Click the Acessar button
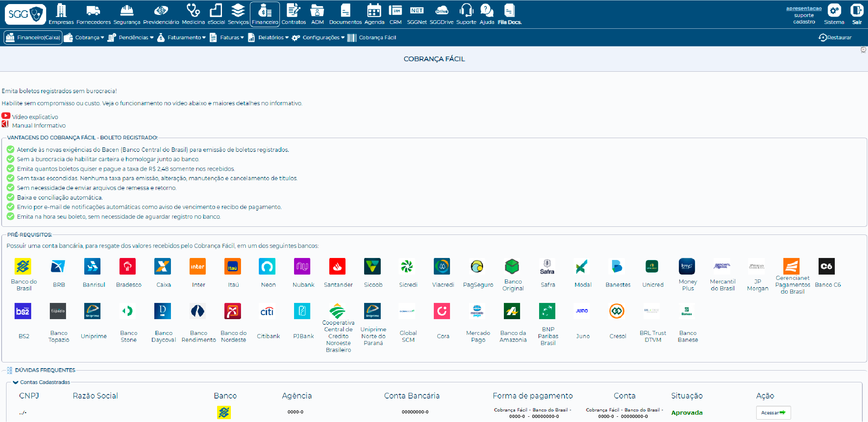 773,413
